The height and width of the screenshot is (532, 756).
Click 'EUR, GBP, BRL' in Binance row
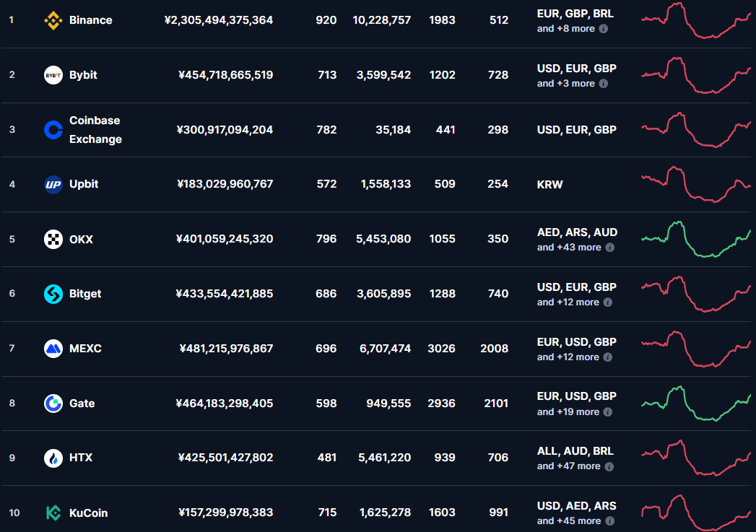[575, 14]
